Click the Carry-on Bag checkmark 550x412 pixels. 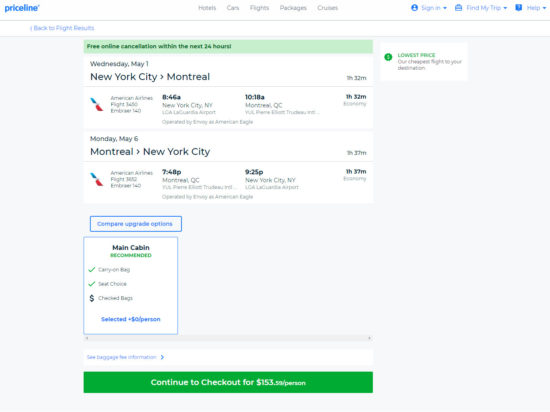point(92,269)
